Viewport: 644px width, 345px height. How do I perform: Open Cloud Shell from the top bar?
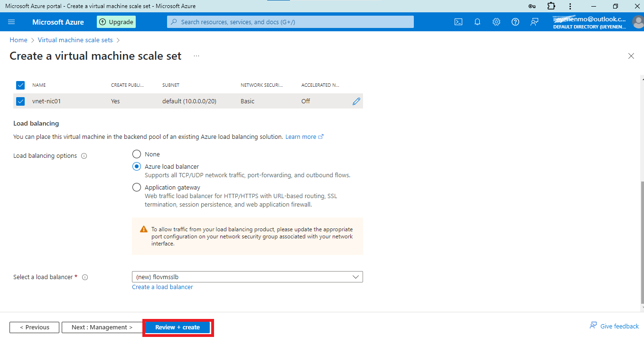point(458,22)
